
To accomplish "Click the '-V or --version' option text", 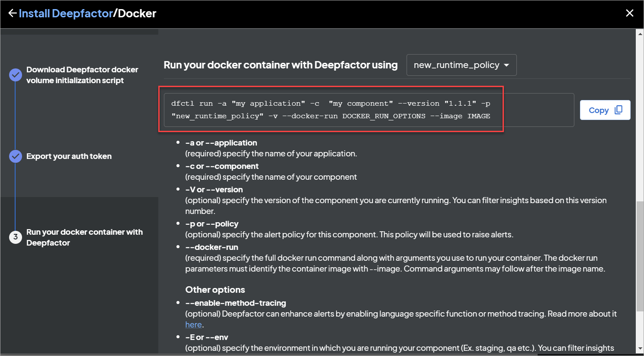I will click(214, 190).
